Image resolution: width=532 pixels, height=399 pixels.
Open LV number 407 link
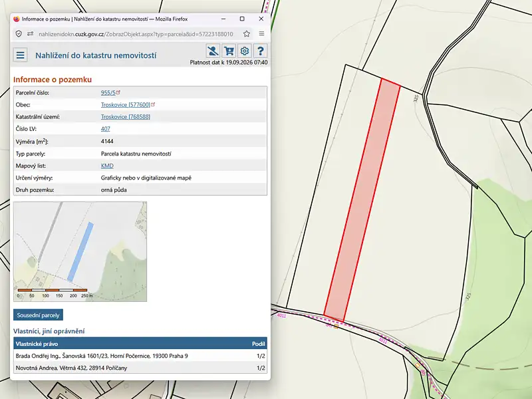pos(106,129)
